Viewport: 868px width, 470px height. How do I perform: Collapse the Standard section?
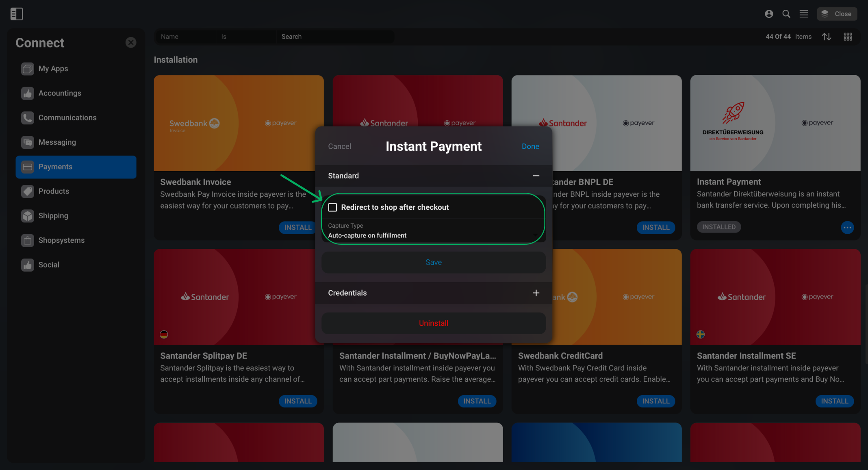point(536,176)
